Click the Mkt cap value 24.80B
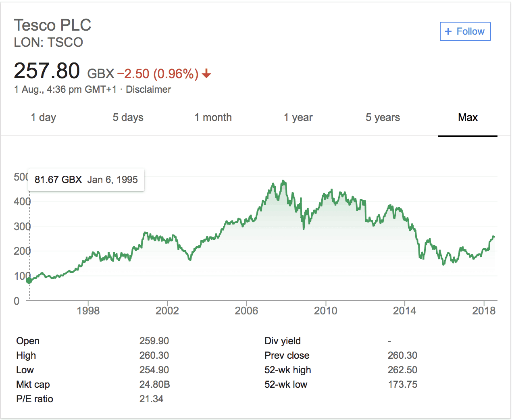 (x=154, y=385)
